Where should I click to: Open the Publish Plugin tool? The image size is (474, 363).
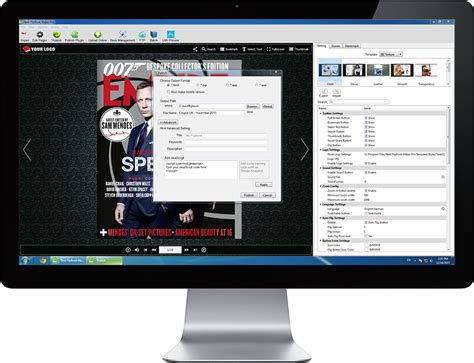pos(74,36)
